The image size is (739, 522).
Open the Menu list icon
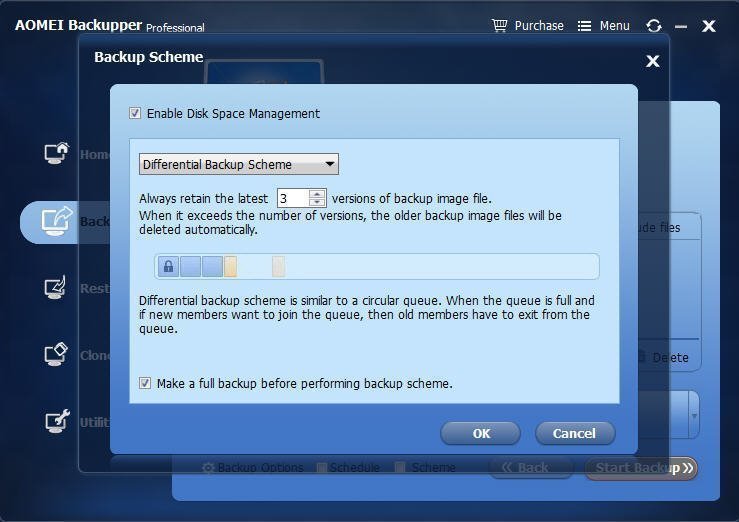click(x=584, y=26)
